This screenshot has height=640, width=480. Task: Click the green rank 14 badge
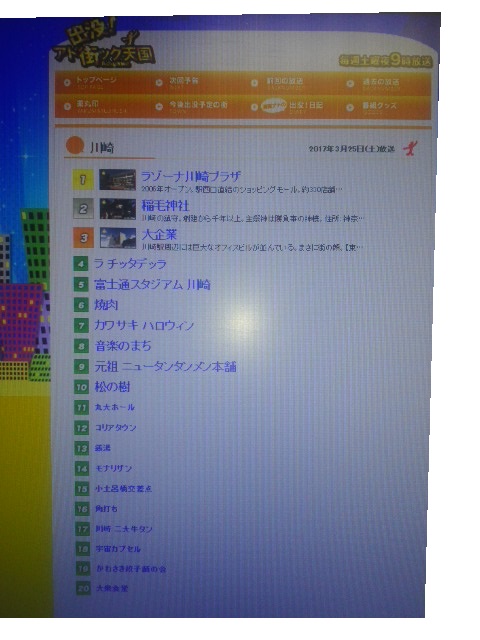click(x=82, y=468)
